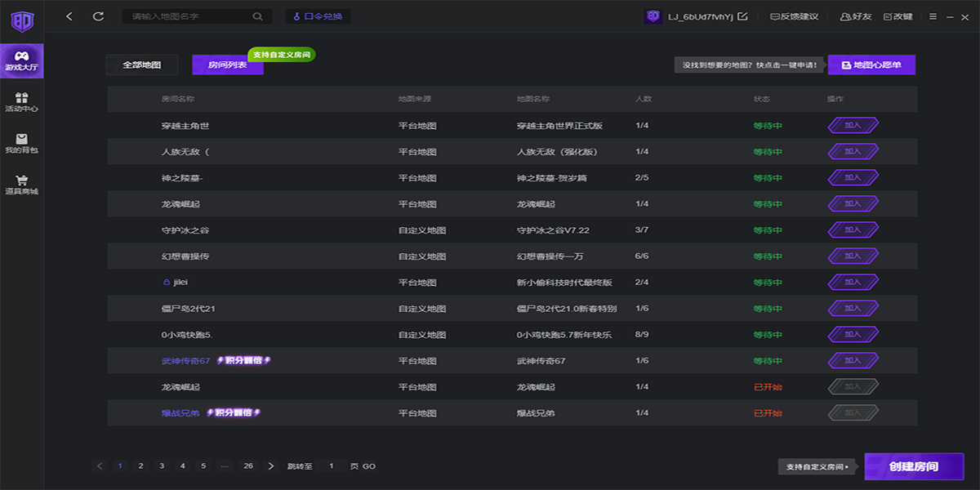Image resolution: width=980 pixels, height=490 pixels.
Task: Click the back arrow in top bar
Action: (x=69, y=16)
